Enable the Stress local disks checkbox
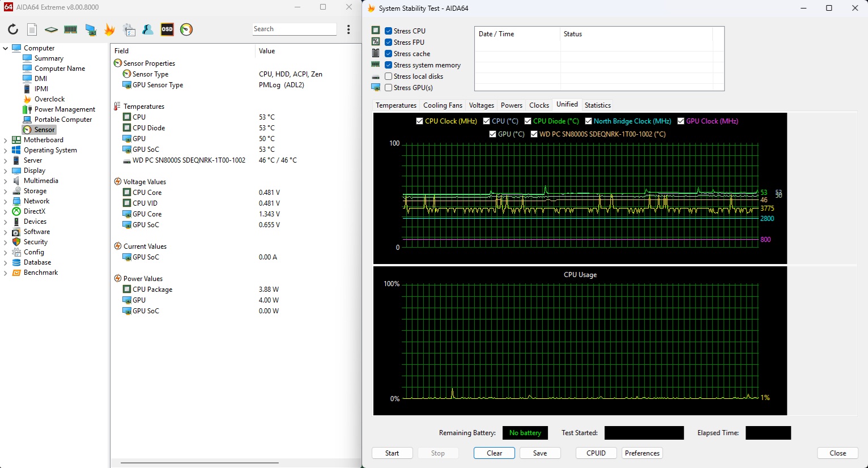This screenshot has height=468, width=868. click(x=389, y=76)
